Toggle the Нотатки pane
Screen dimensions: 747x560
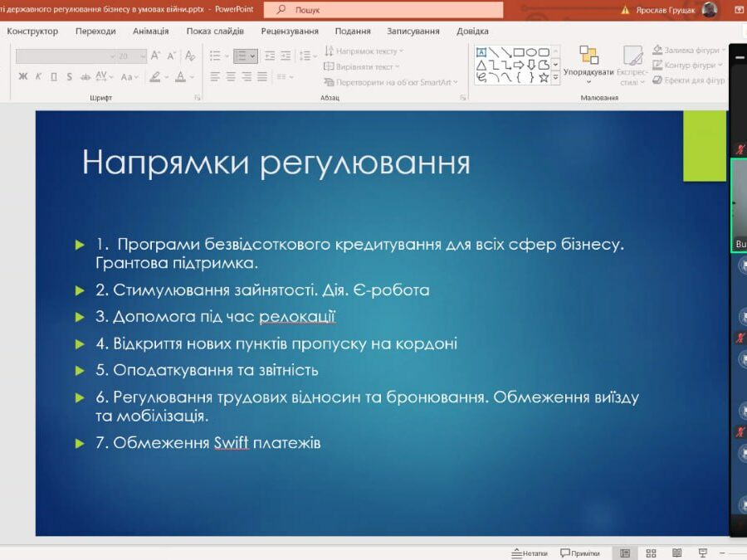tap(529, 552)
